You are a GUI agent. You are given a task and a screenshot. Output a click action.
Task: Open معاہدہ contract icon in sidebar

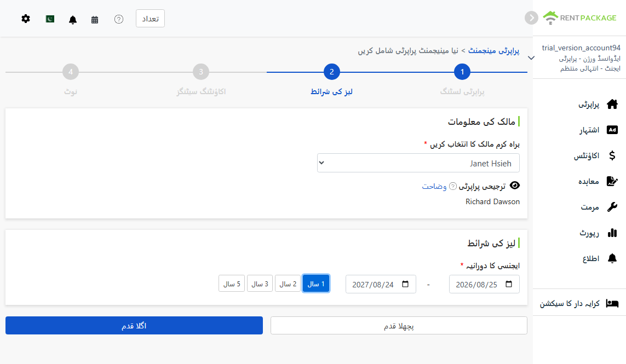point(612,181)
